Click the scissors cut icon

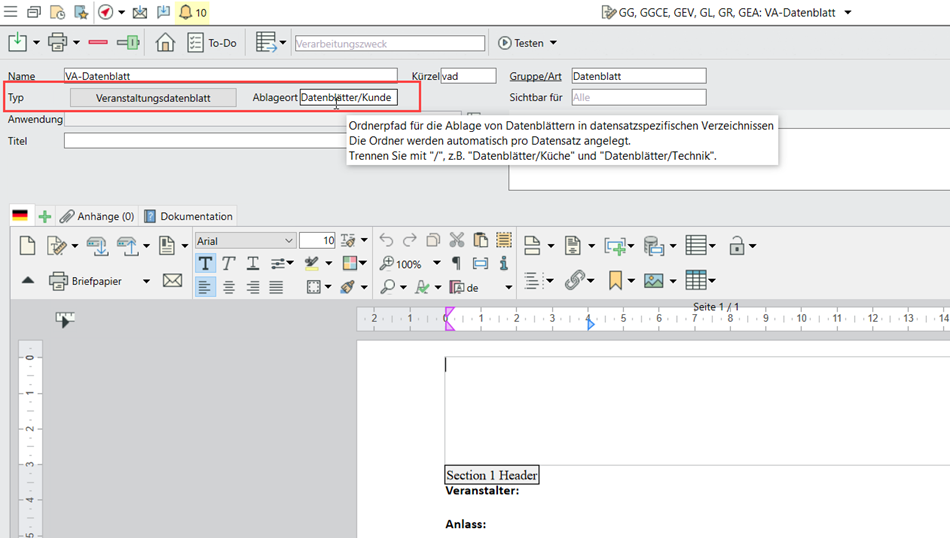[x=457, y=240]
